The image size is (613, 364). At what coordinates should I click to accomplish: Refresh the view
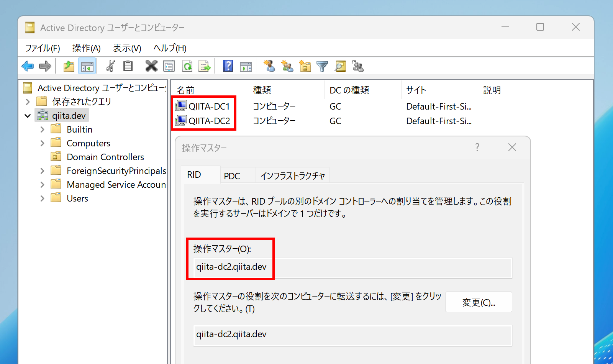[x=187, y=66]
